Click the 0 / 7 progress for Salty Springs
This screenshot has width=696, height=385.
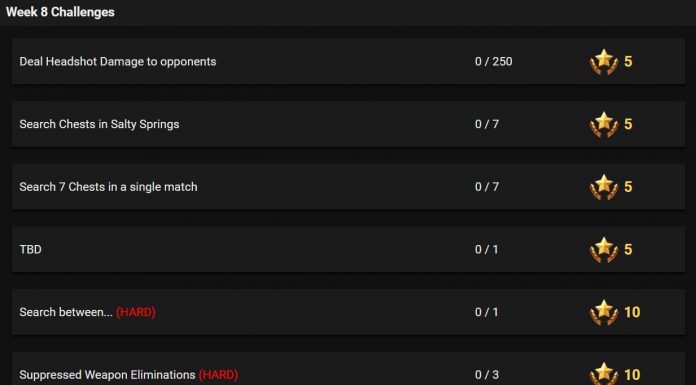click(487, 124)
